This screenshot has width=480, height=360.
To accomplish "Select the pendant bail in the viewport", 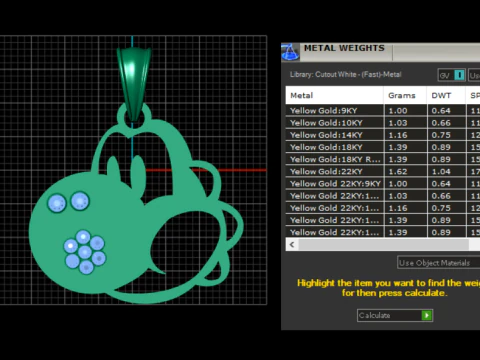I will click(x=133, y=83).
